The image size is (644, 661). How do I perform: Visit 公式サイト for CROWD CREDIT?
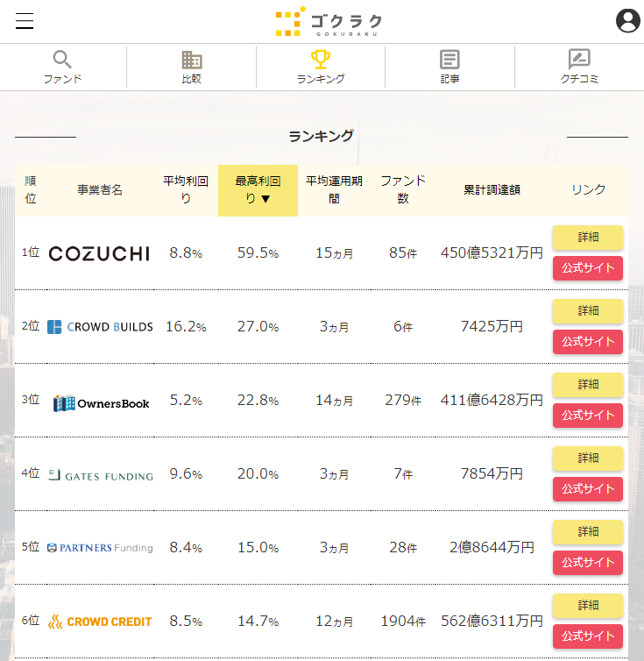click(588, 636)
